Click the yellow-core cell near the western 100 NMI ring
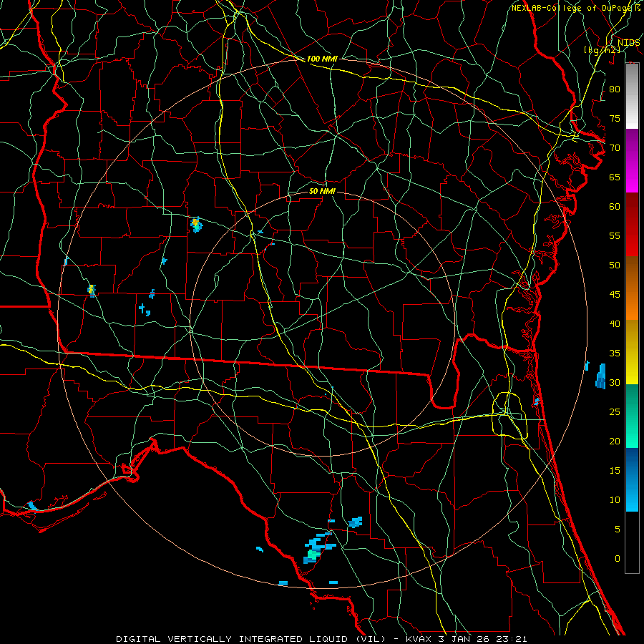The width and height of the screenshot is (644, 644). [92, 291]
